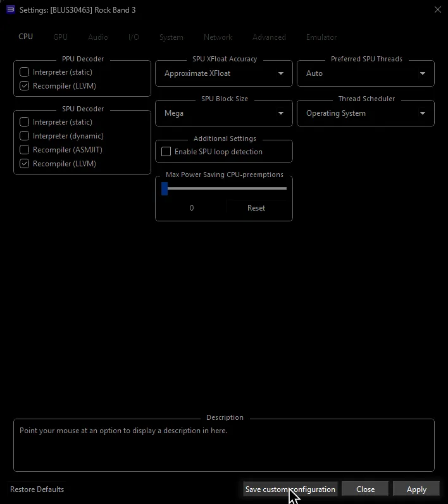The height and width of the screenshot is (504, 448).
Task: Click the RPCS3 app icon in title bar
Action: tap(11, 9)
